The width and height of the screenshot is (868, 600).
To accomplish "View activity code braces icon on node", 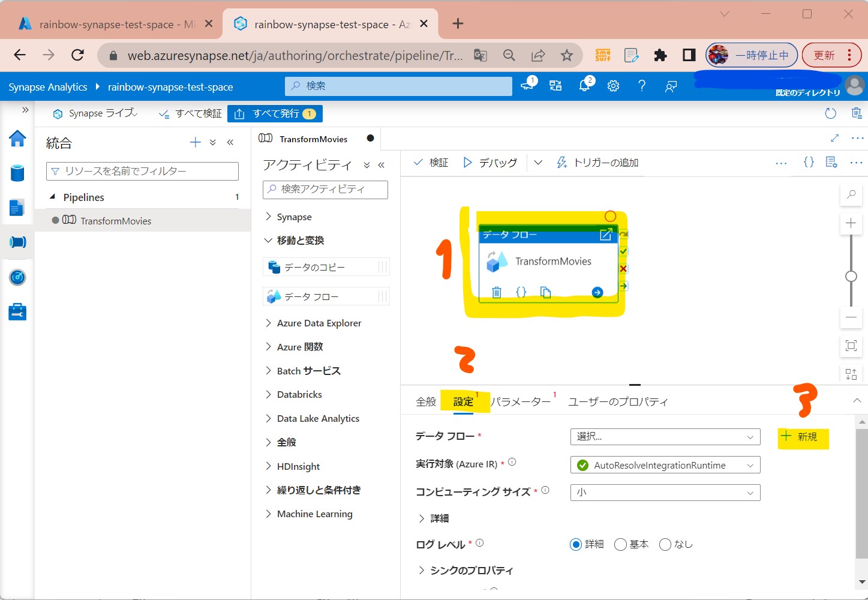I will coord(521,292).
